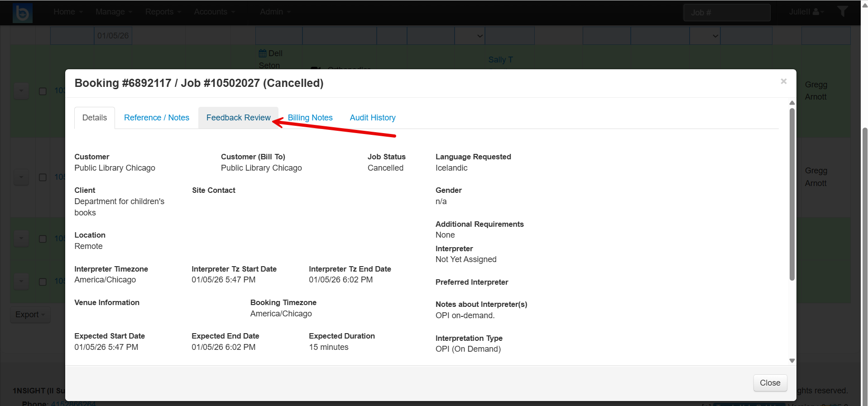The image size is (868, 406).
Task: Click the booking dialog's vertical scrollbar thumb
Action: click(792, 194)
